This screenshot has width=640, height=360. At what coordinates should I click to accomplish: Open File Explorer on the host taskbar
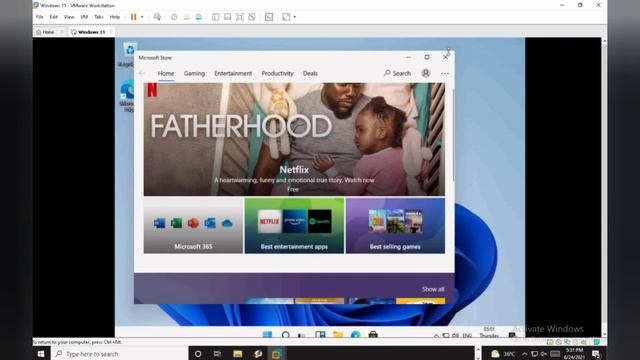click(238, 354)
